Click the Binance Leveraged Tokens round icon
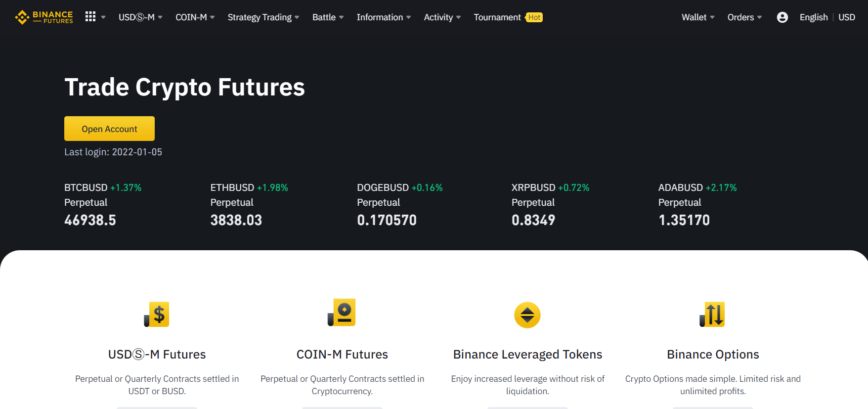The image size is (868, 409). pos(527,315)
